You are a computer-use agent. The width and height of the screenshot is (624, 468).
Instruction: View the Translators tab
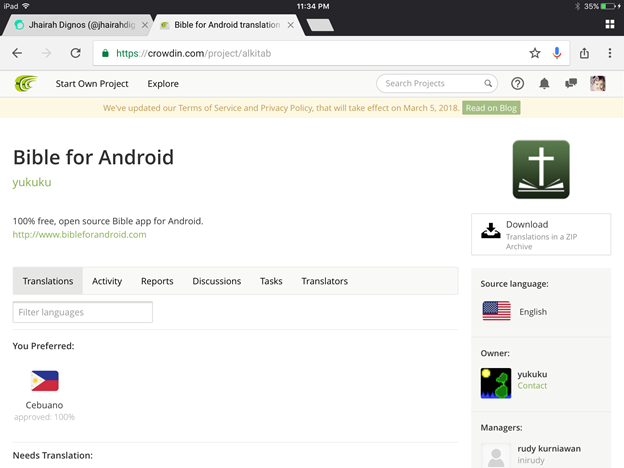pos(324,281)
